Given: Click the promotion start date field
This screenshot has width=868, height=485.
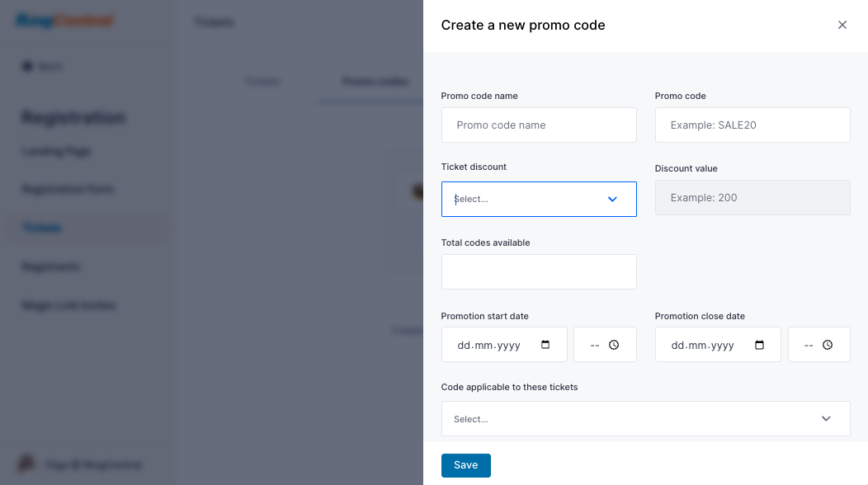Looking at the screenshot, I should (504, 345).
